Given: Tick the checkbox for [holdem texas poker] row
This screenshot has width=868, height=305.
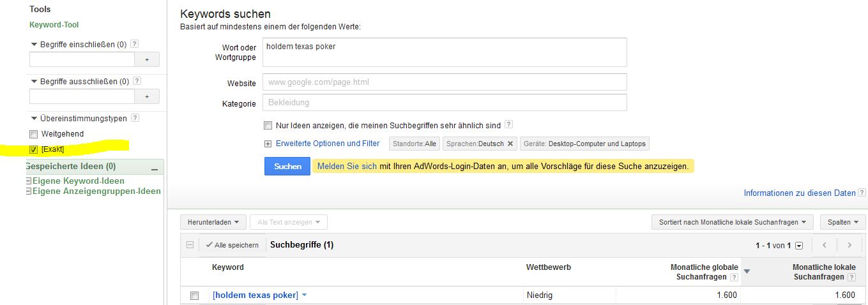Looking at the screenshot, I should click(x=195, y=295).
